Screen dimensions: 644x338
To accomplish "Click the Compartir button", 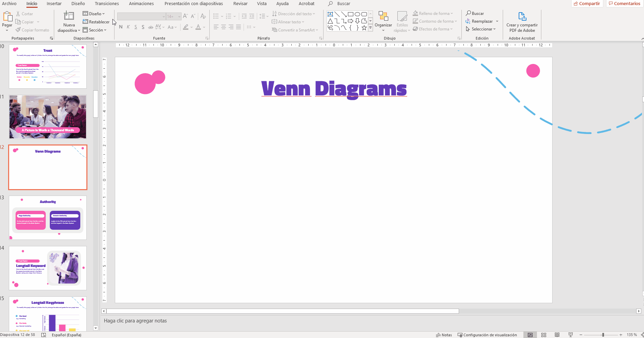I will tap(587, 3).
